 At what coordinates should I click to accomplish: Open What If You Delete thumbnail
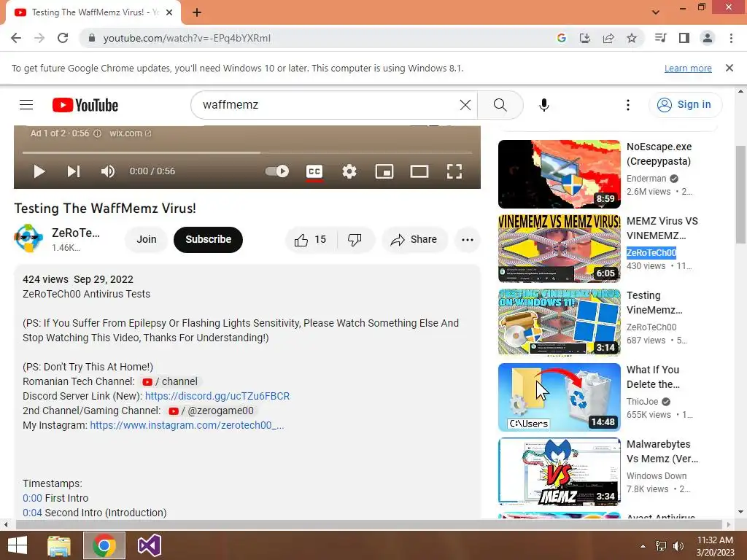pos(560,397)
